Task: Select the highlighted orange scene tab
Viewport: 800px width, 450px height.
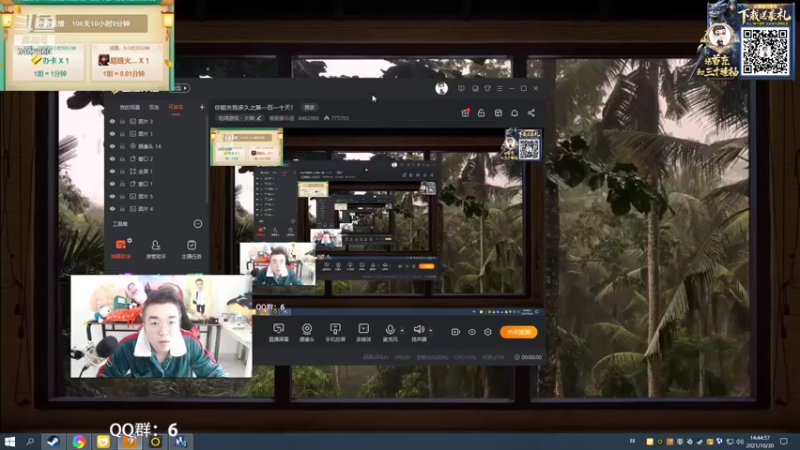Action: pos(176,108)
